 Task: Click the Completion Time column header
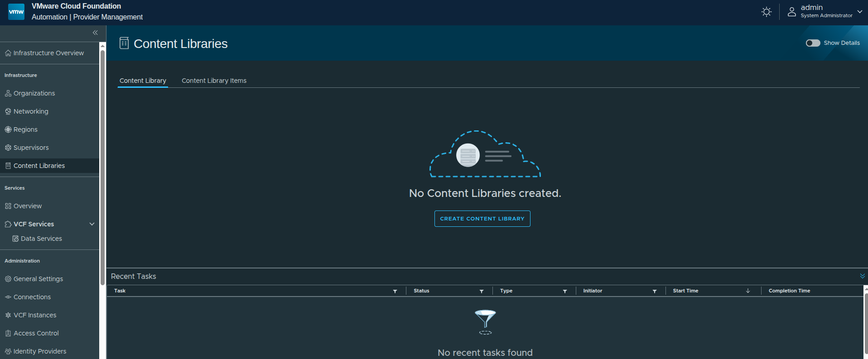pos(789,291)
